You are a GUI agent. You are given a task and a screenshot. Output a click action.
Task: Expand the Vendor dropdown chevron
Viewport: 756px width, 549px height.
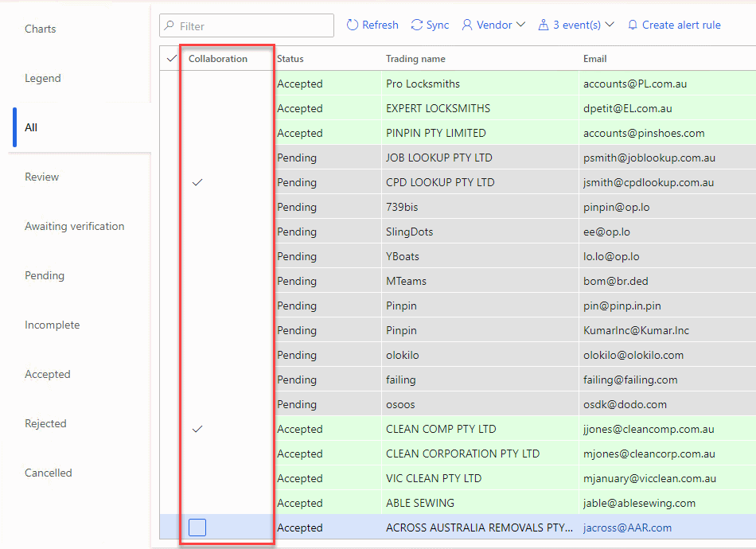tap(520, 25)
